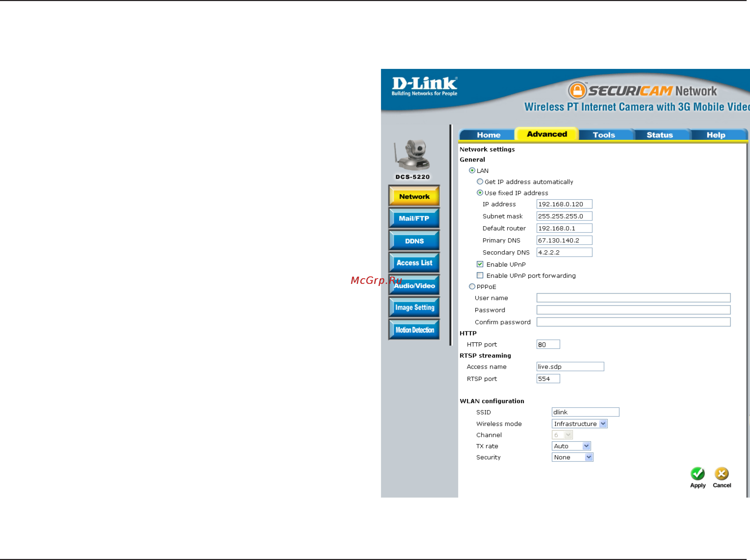Open the Security dropdown
Screen dimensions: 750x560
click(x=572, y=457)
